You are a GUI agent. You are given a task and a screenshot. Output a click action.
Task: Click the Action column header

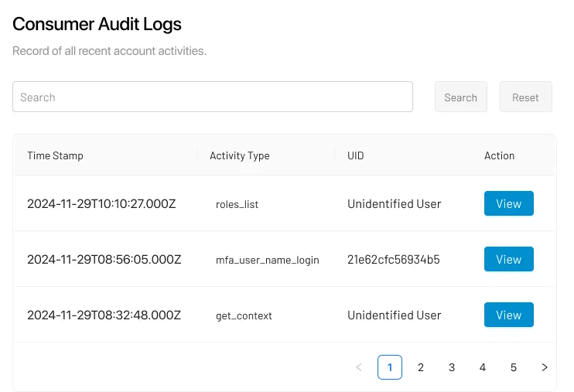coord(499,155)
